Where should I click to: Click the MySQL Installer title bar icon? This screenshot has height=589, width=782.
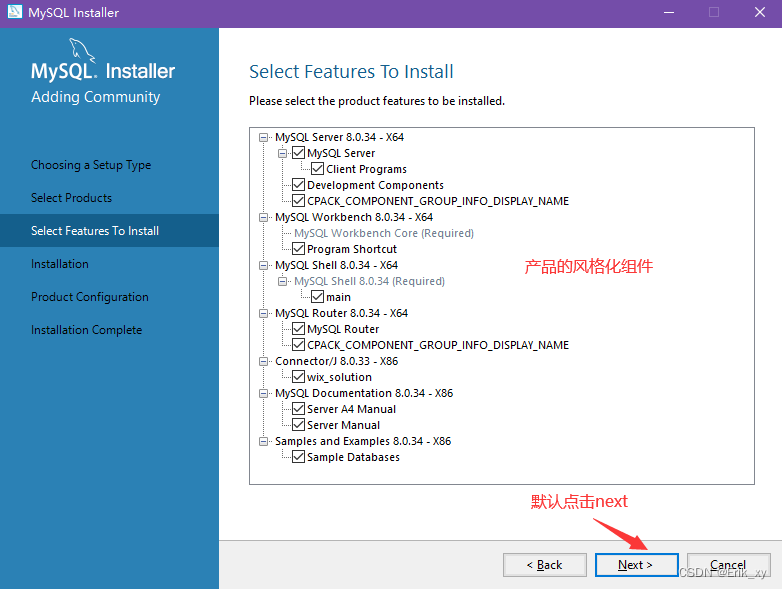14,11
